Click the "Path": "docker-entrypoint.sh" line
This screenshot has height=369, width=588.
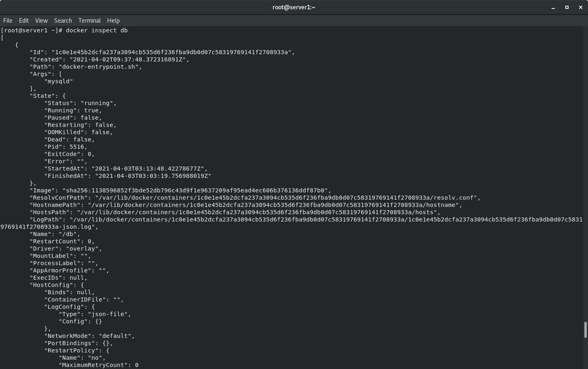[86, 67]
